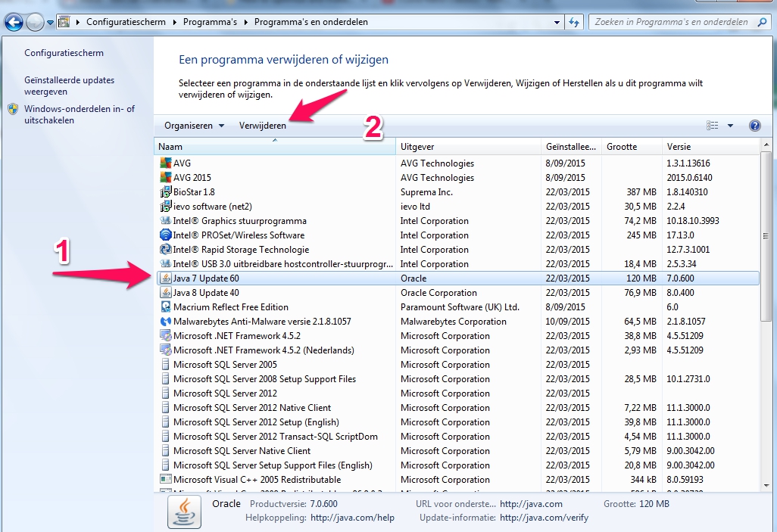Viewport: 777px width, 532px height.
Task: Click the Back navigation arrow
Action: pyautogui.click(x=14, y=22)
